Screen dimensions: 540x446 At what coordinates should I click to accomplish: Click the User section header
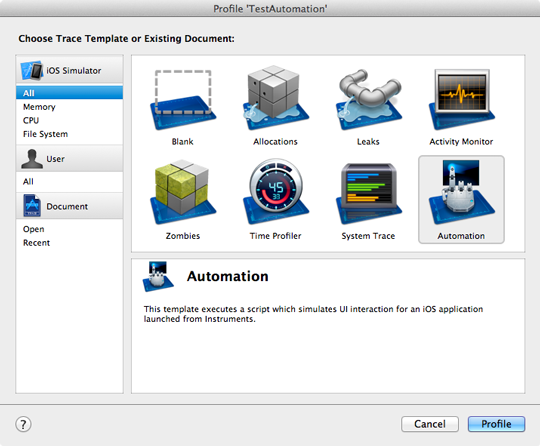click(69, 159)
